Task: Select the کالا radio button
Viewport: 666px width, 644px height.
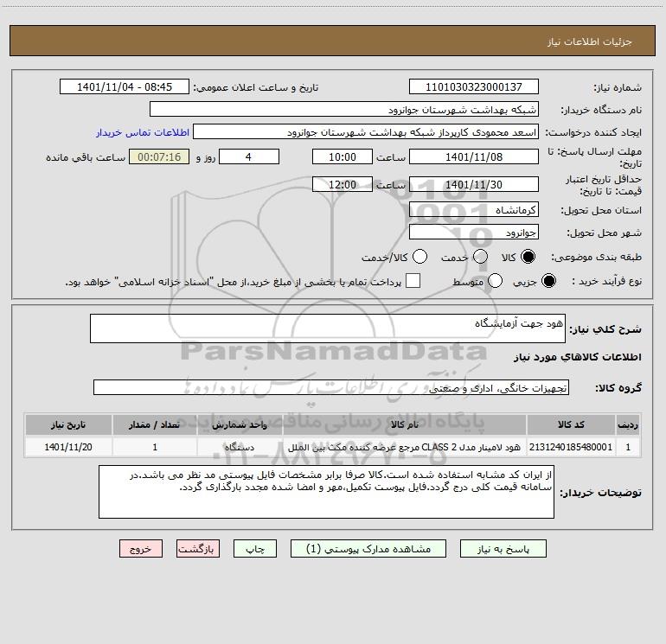Action: pyautogui.click(x=528, y=257)
